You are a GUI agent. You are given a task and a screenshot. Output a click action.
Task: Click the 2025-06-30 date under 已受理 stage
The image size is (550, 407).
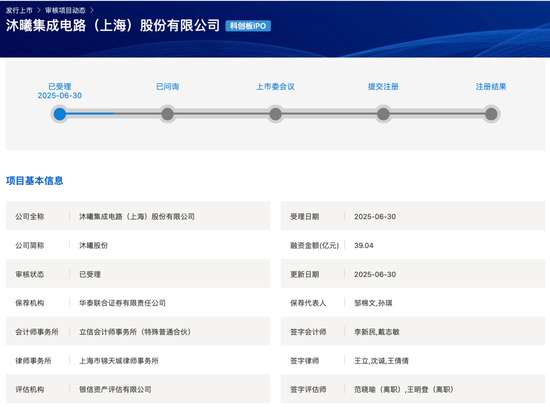[x=60, y=95]
